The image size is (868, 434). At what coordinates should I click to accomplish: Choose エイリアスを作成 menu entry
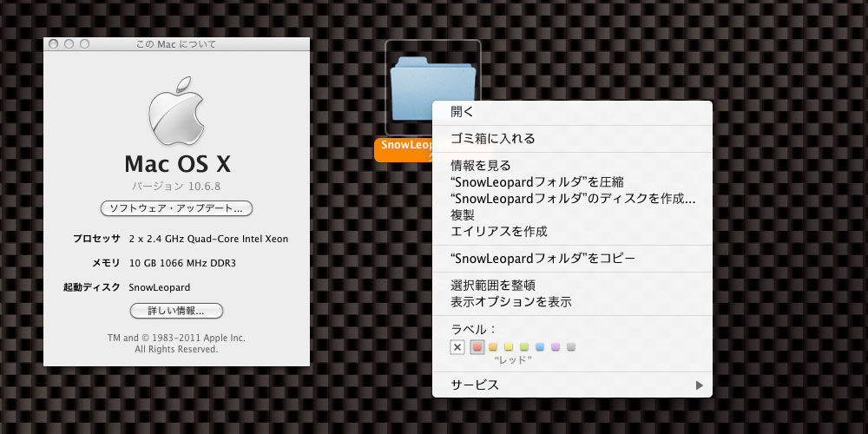(572, 232)
